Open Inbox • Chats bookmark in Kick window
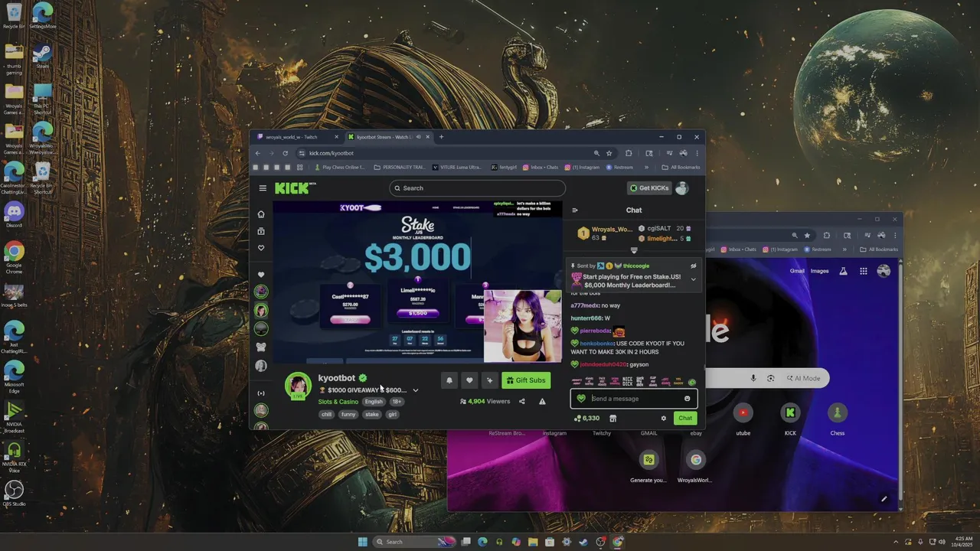This screenshot has width=980, height=551. [x=541, y=167]
